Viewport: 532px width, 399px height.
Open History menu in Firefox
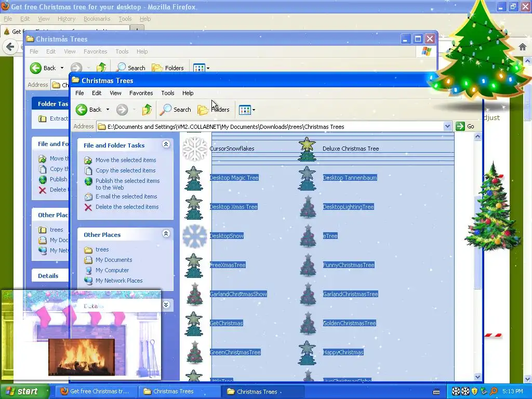66,19
